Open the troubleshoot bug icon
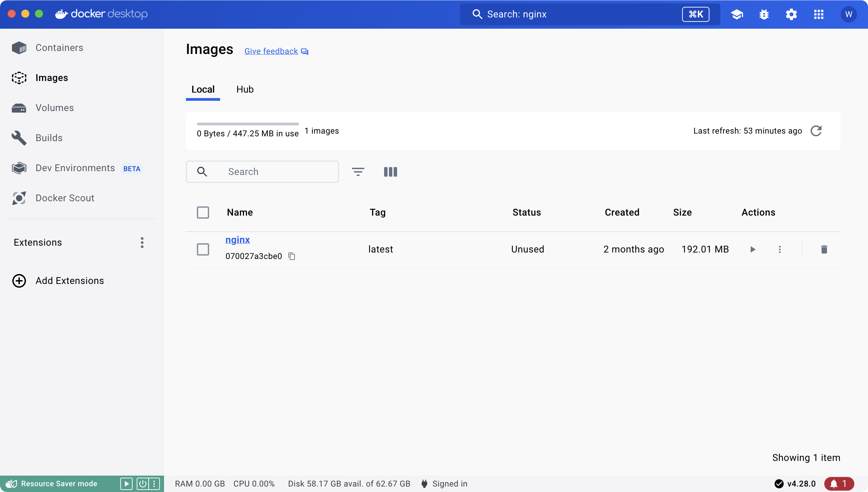868x492 pixels. pos(764,14)
